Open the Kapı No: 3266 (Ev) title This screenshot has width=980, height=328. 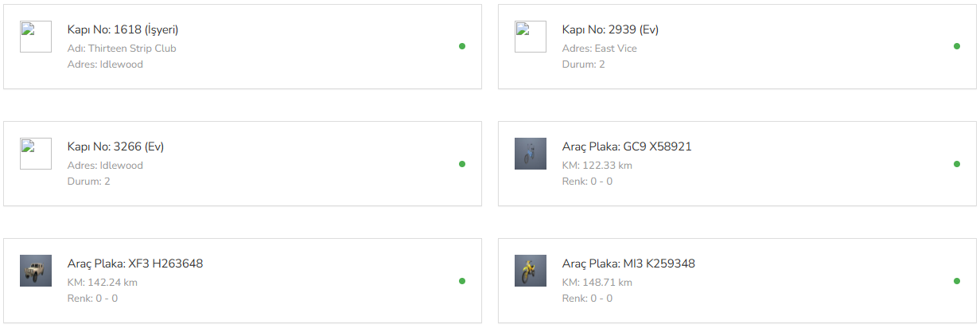115,147
